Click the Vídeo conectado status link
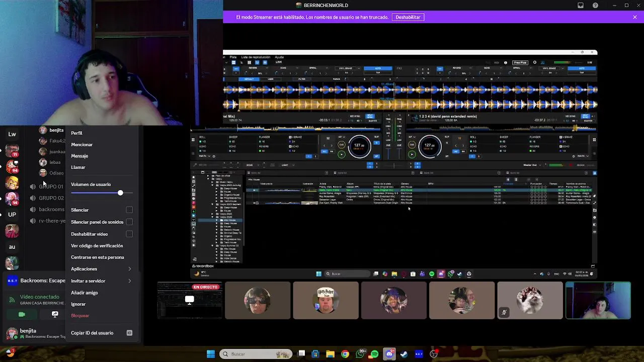 (40, 297)
